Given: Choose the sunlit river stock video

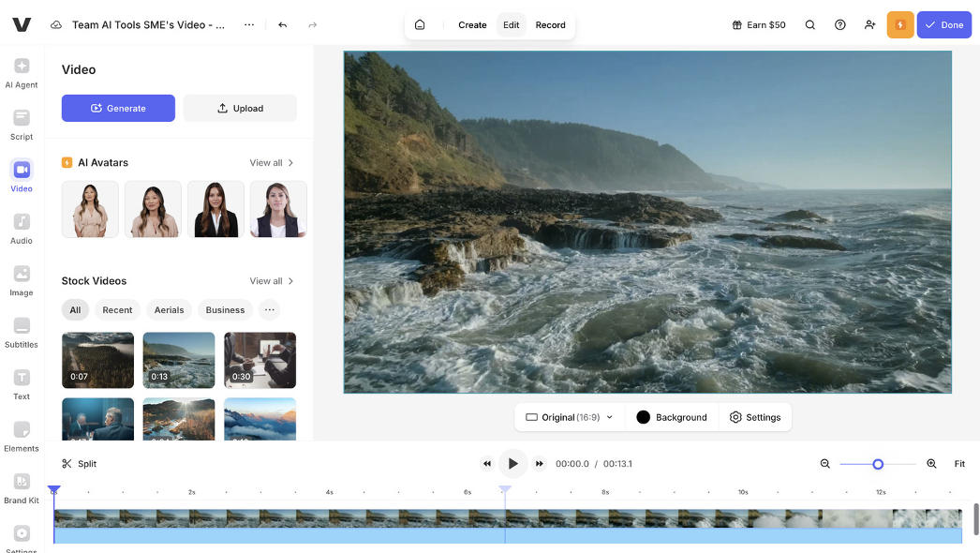Looking at the screenshot, I should [179, 419].
